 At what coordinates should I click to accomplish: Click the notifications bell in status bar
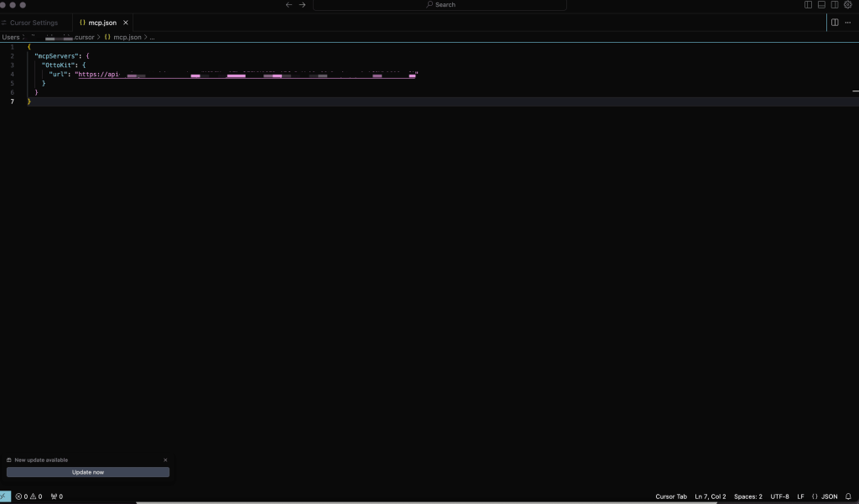(848, 496)
